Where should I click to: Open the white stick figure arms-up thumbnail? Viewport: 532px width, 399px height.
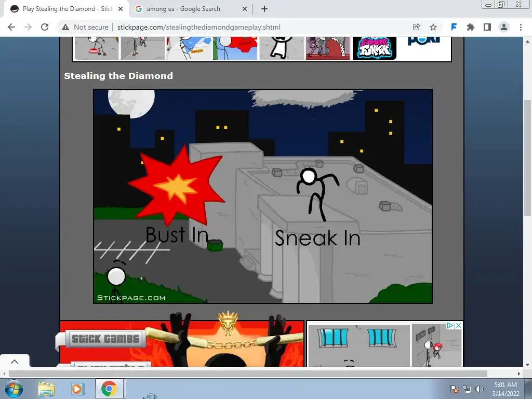click(x=282, y=48)
